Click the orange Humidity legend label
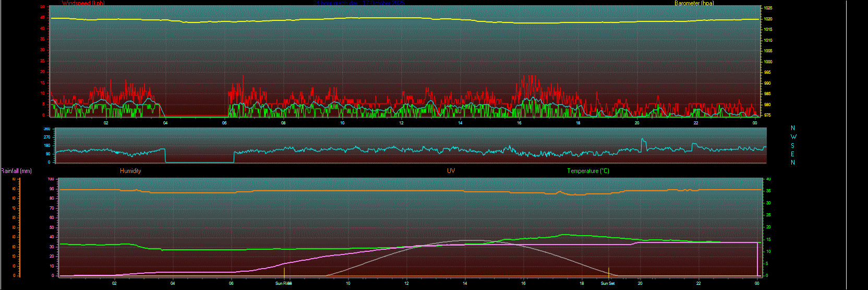The width and height of the screenshot is (868, 290). (130, 171)
